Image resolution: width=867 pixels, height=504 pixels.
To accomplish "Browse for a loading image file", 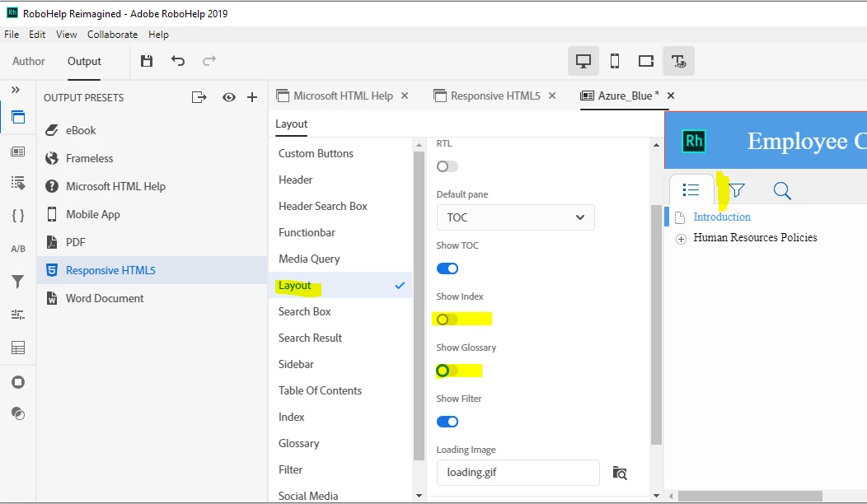I will coord(620,473).
